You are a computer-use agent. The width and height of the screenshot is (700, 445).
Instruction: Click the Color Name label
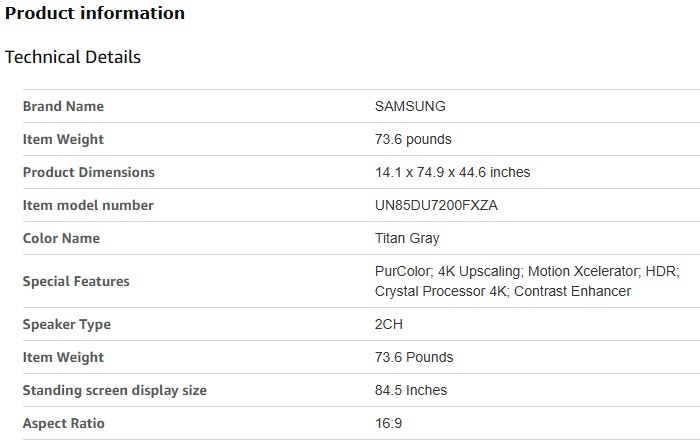pyautogui.click(x=61, y=238)
